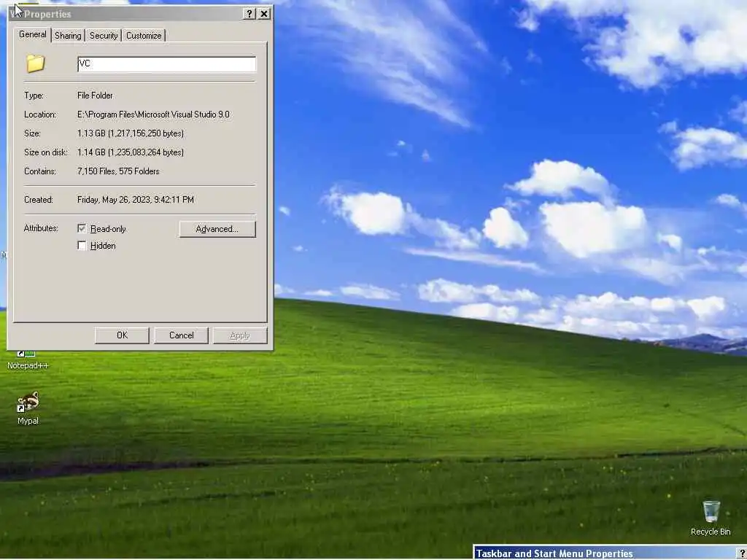747x560 pixels.
Task: Enable the Hidden attribute checkbox
Action: click(x=82, y=245)
